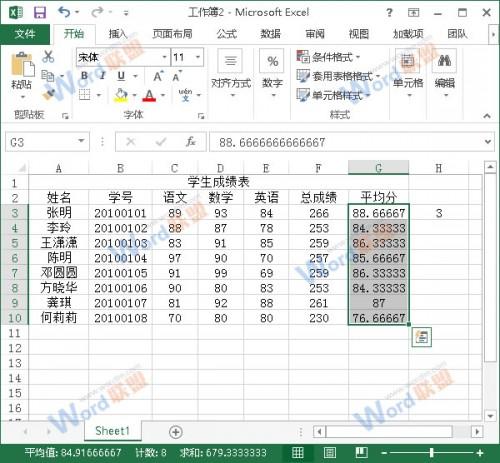Image resolution: width=500 pixels, height=463 pixels.
Task: Open the number (数字) percent group
Action: pyautogui.click(x=272, y=74)
